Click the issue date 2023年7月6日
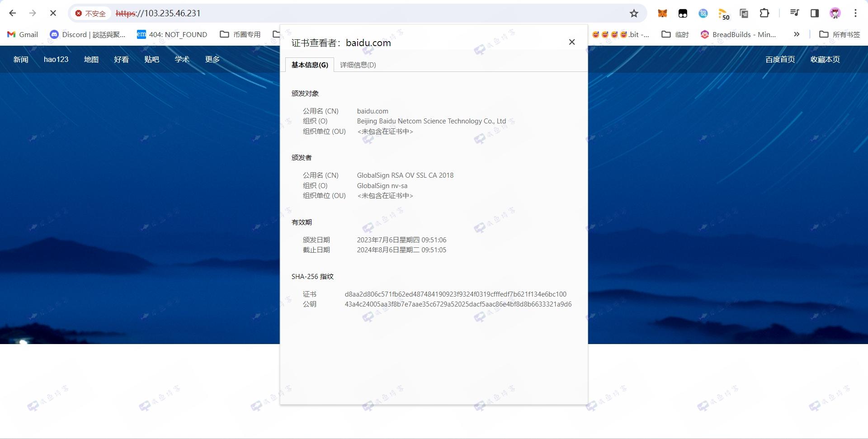This screenshot has height=439, width=868. point(401,240)
